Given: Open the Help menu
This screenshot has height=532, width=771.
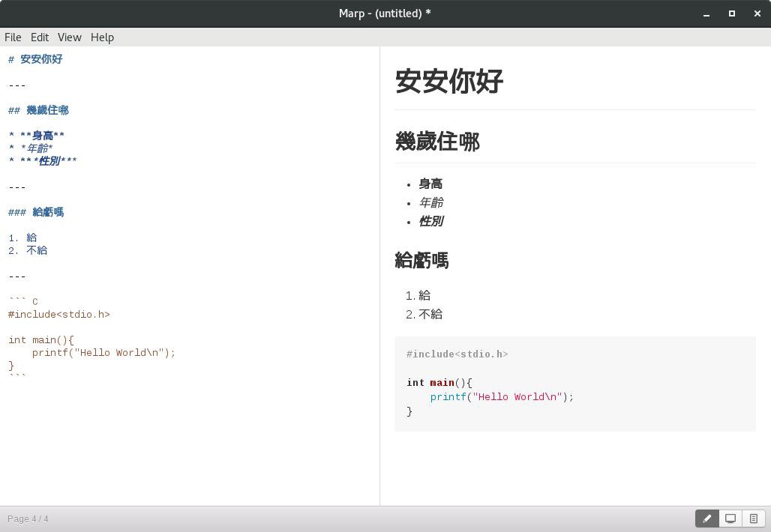Looking at the screenshot, I should [x=102, y=37].
